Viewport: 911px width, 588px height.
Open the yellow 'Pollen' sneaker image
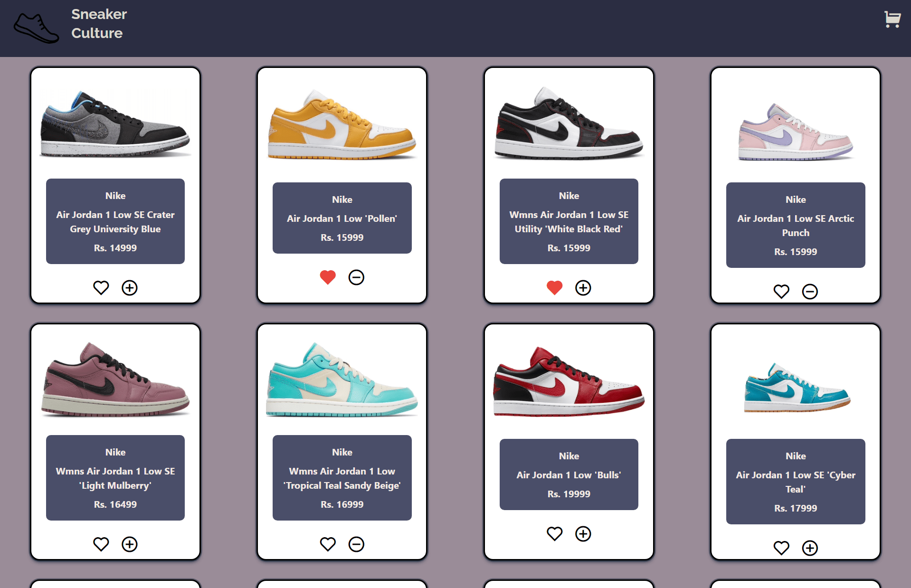342,124
